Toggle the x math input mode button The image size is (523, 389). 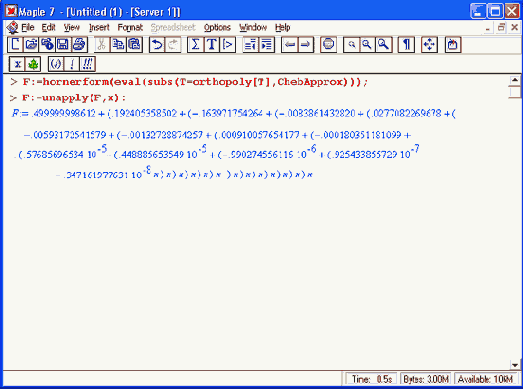(x=17, y=64)
